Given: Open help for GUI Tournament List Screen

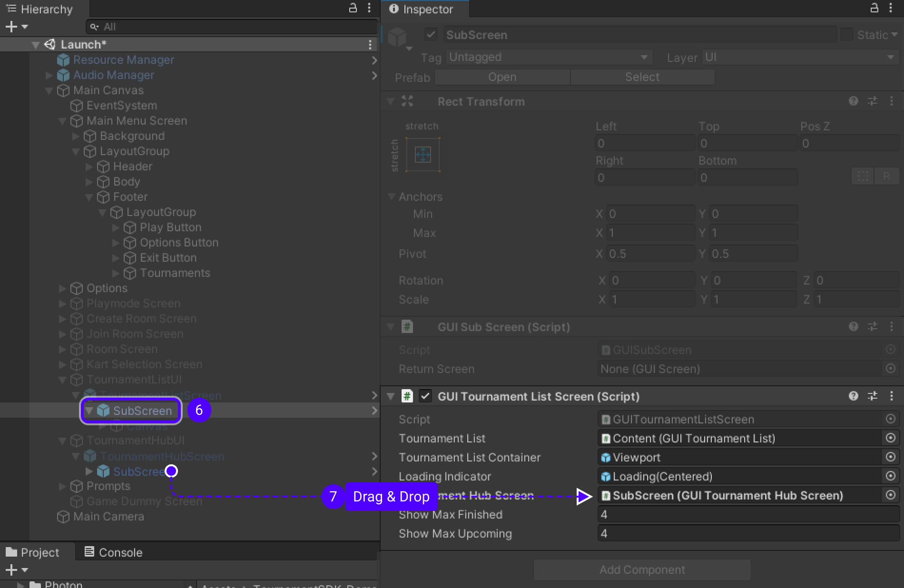Looking at the screenshot, I should coord(854,396).
